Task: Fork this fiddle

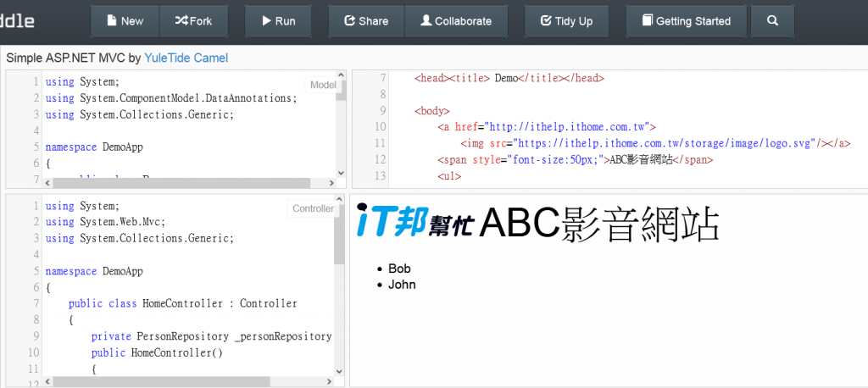Action: tap(194, 21)
